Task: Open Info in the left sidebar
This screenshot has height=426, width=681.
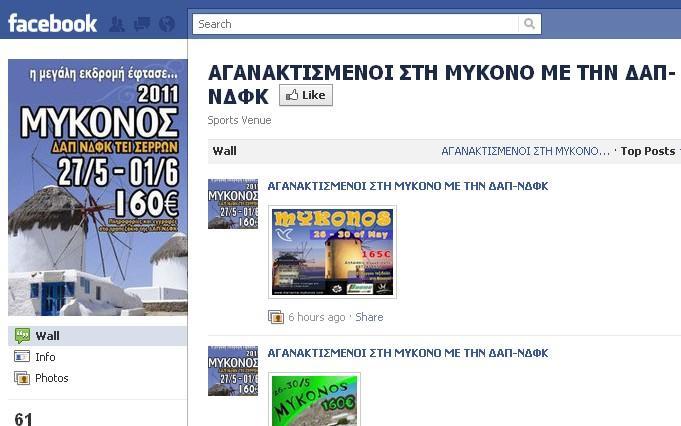Action: pos(45,357)
